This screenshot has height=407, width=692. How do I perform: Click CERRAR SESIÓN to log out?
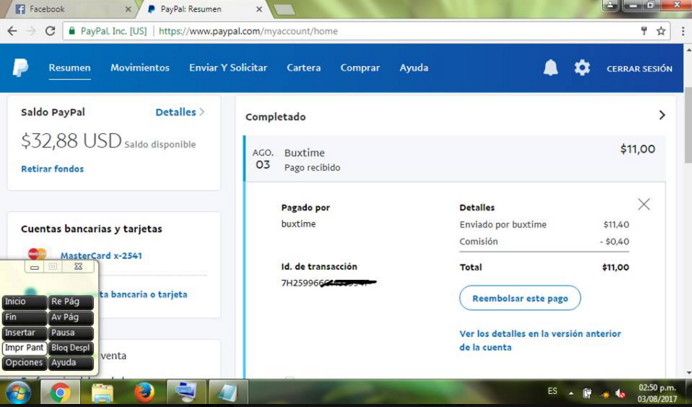point(639,68)
